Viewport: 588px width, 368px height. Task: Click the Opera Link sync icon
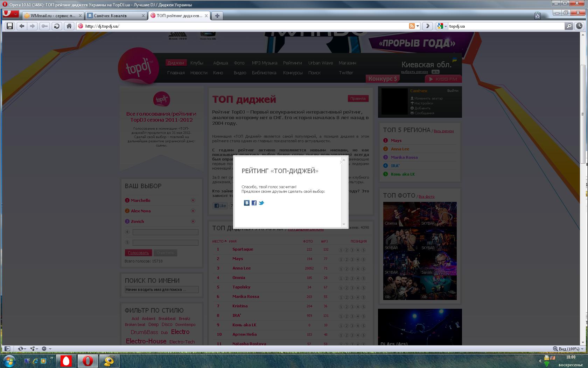(21, 349)
